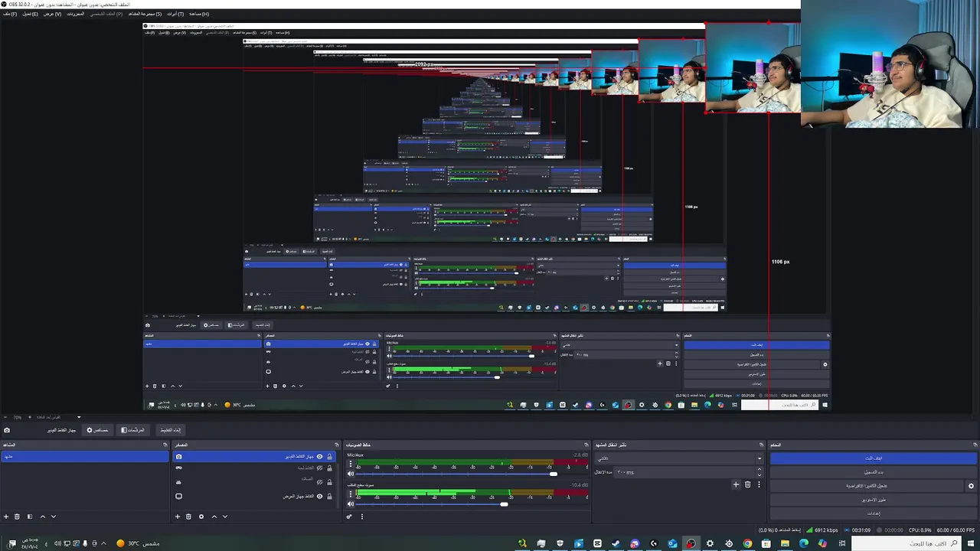Open the File (F) menu
Image resolution: width=980 pixels, height=551 pixels.
tap(9, 14)
